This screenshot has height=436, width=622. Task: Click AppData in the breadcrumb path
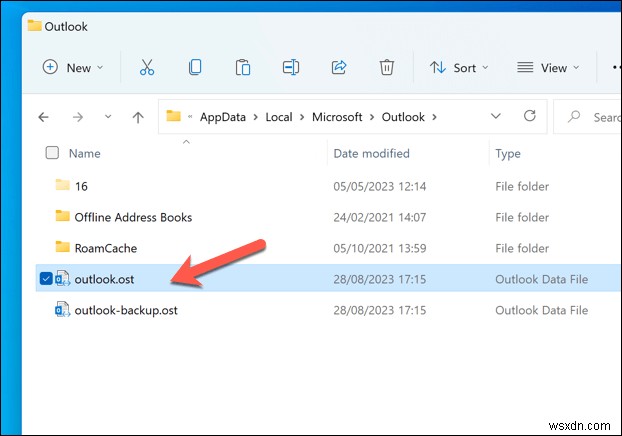point(223,117)
